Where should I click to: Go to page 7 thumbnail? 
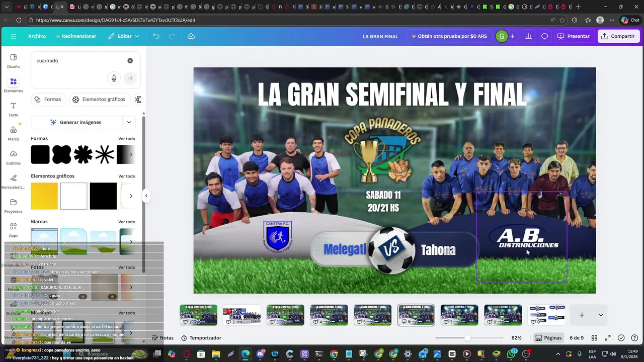pyautogui.click(x=459, y=315)
